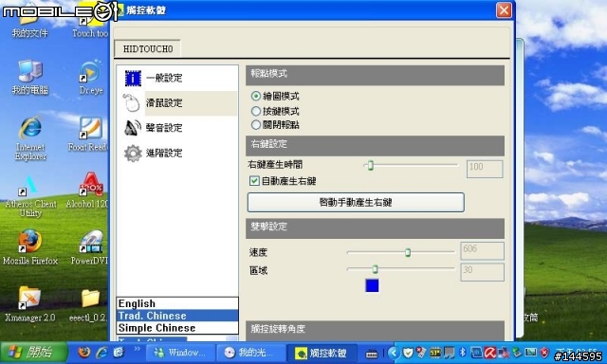Switch to 我的光... taskbar button

pyautogui.click(x=250, y=353)
